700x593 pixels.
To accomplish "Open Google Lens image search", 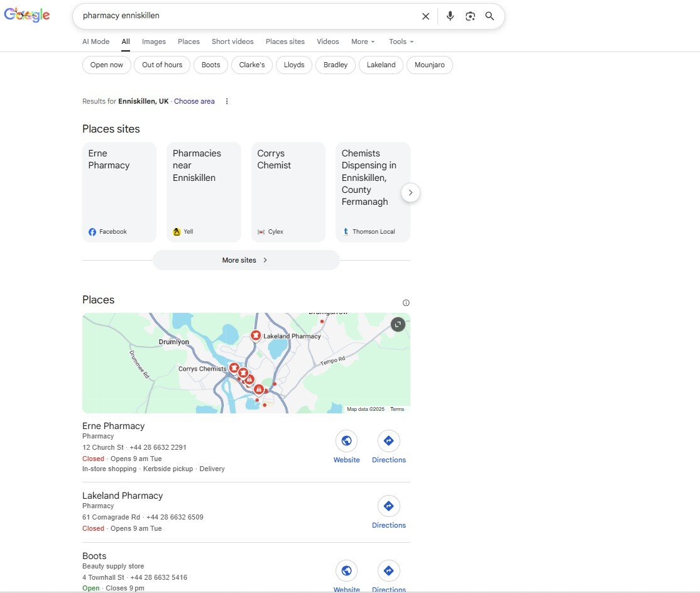I will (x=470, y=16).
